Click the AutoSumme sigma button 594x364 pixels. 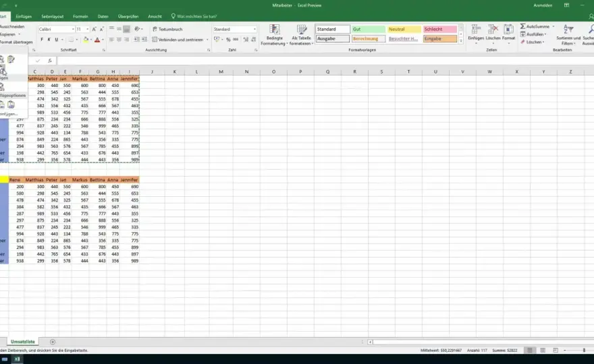pyautogui.click(x=535, y=26)
